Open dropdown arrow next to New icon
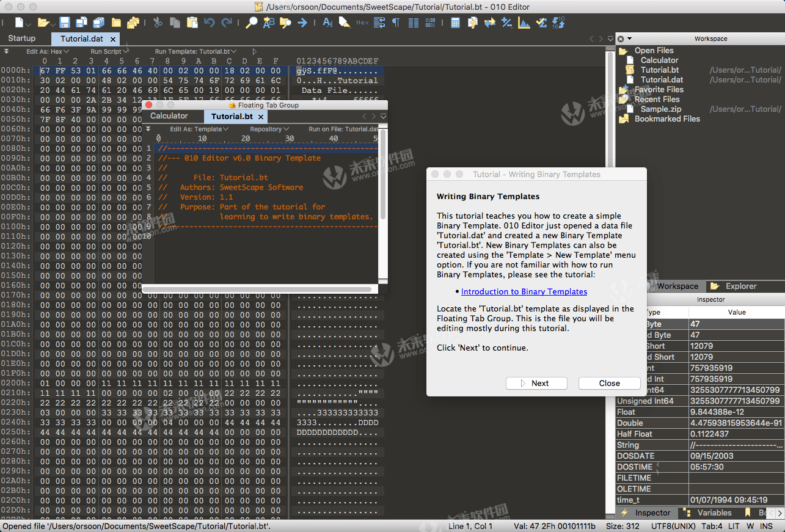 pos(29,24)
